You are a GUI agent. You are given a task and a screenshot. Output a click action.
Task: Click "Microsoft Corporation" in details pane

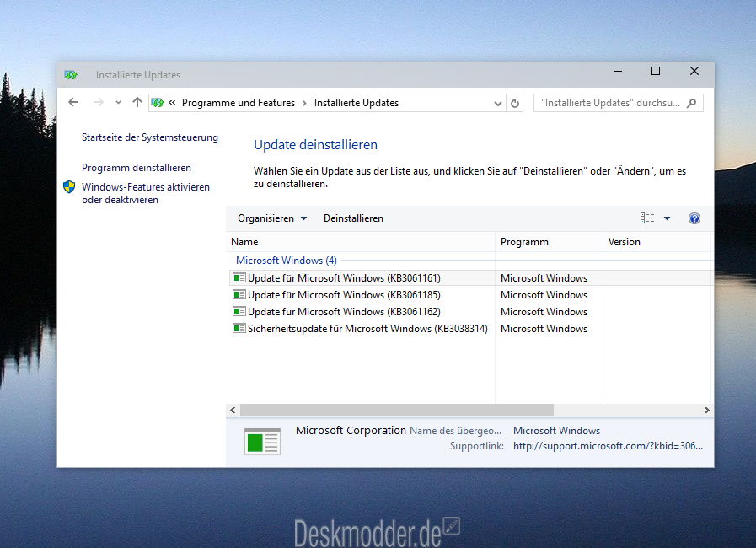pyautogui.click(x=351, y=430)
